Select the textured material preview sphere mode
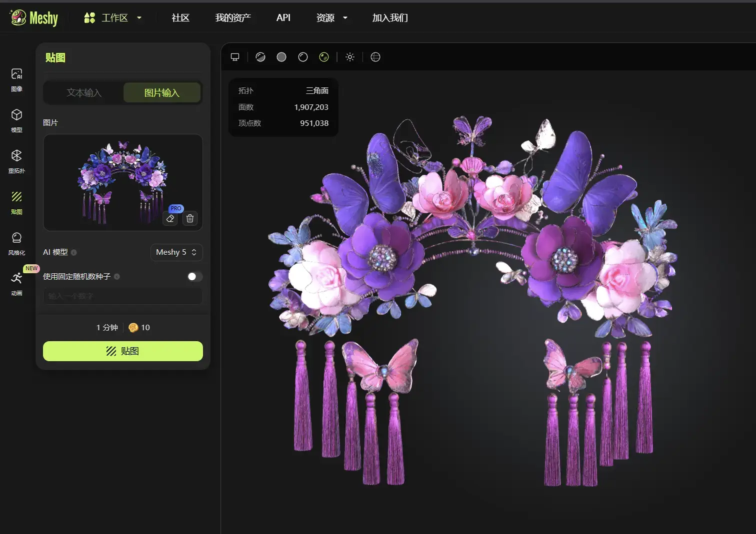756x534 pixels. (324, 56)
